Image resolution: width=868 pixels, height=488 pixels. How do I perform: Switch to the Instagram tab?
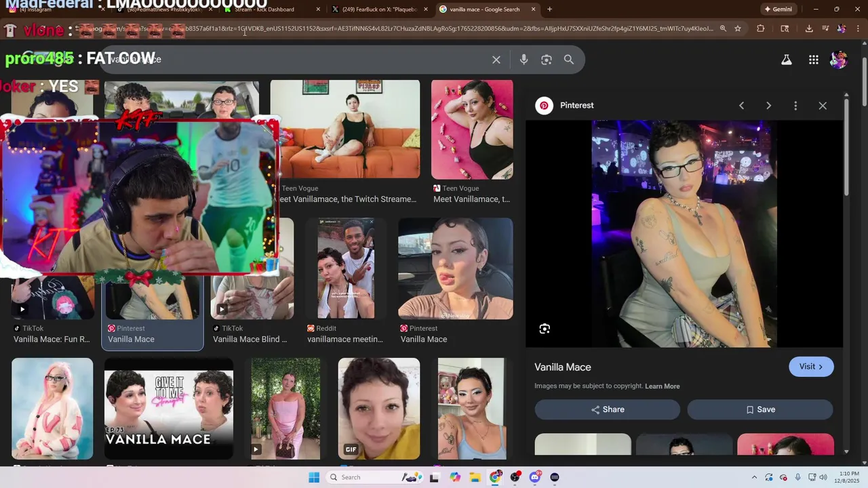pos(54,9)
